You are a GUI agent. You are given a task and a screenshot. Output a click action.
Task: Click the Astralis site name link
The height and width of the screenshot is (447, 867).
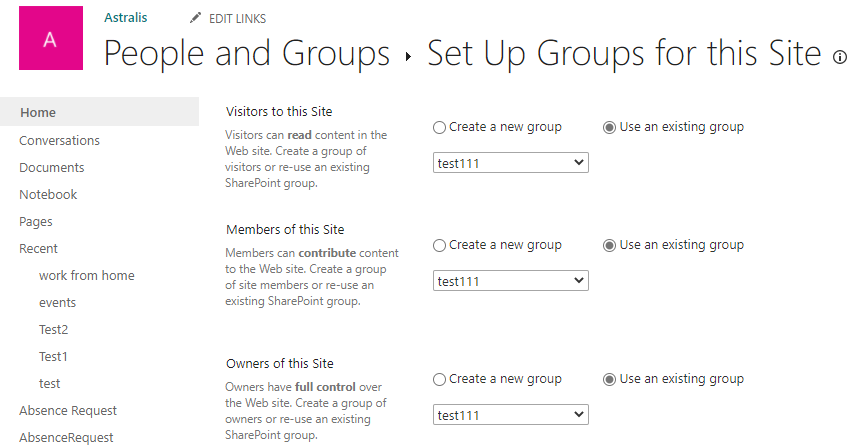126,18
